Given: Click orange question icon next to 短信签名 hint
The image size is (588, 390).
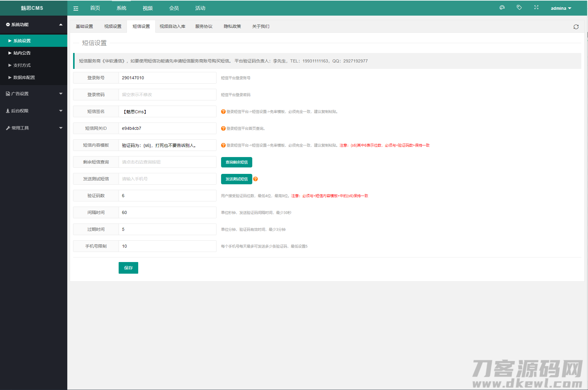Looking at the screenshot, I should 223,112.
